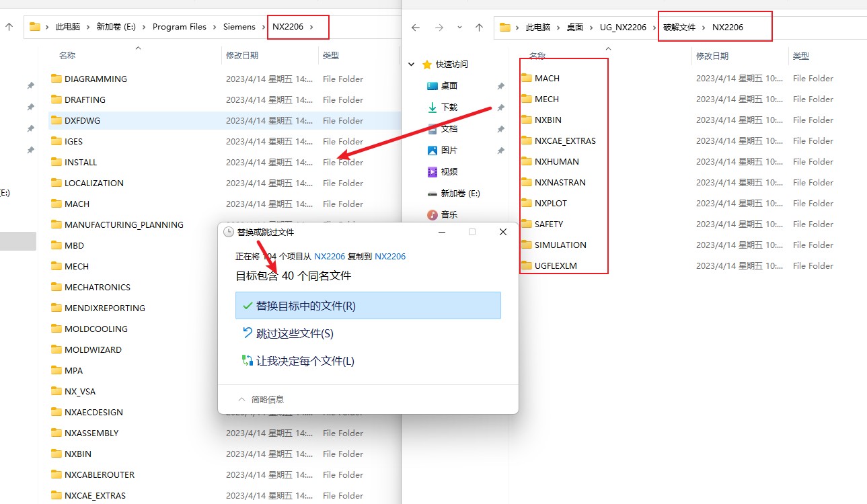Sort by 修改日期 column in left window

pyautogui.click(x=242, y=56)
